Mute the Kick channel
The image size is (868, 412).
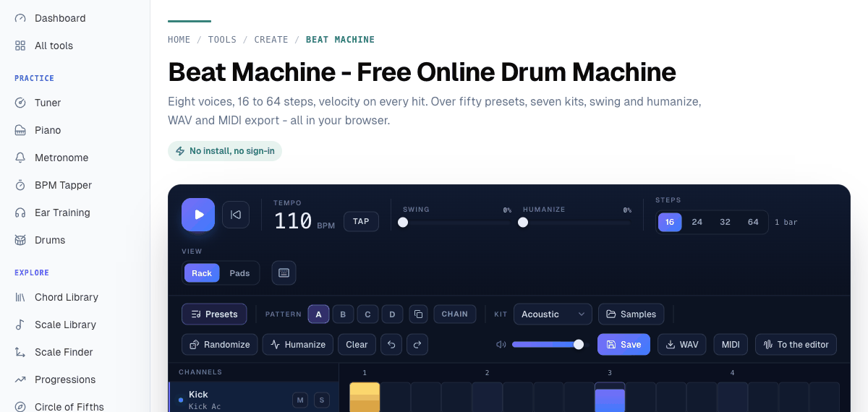tap(299, 400)
